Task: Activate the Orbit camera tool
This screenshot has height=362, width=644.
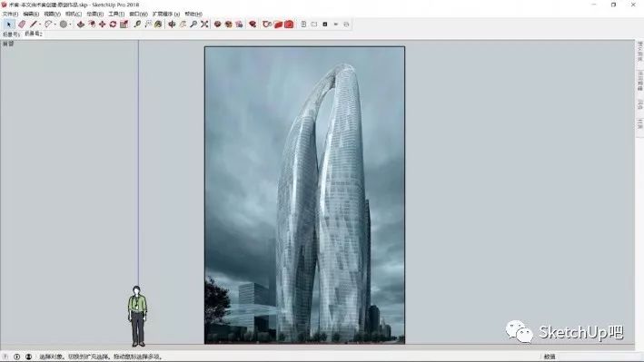Action: 172,24
